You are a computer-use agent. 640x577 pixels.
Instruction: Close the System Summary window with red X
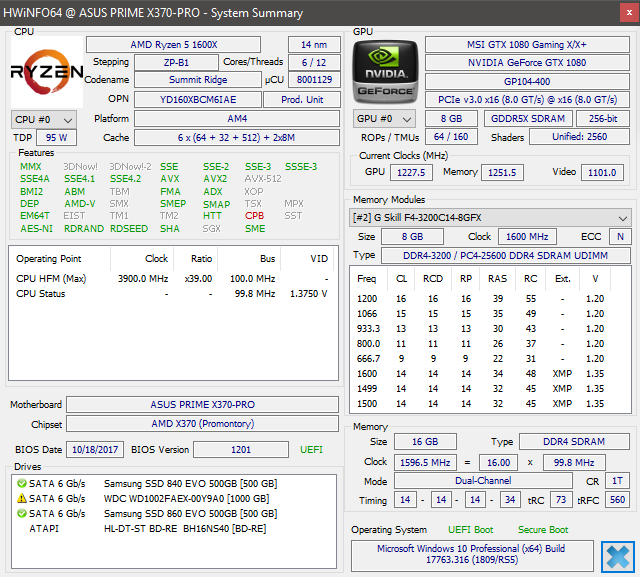click(x=629, y=13)
